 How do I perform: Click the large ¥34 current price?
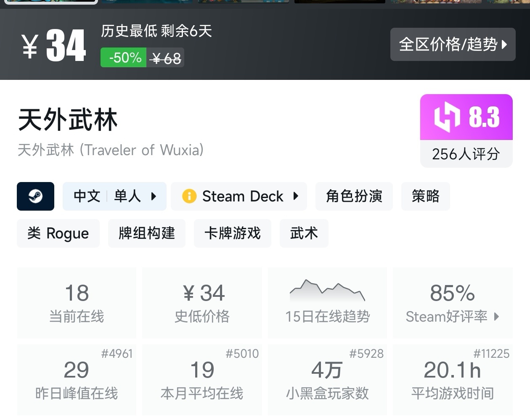pos(54,45)
